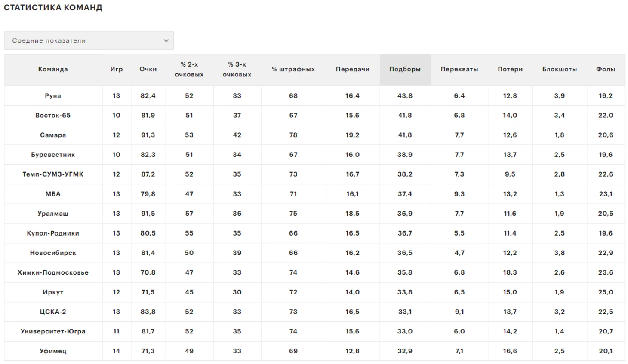Click МБА's steals value '9,3'
Screen dimensions: 628x364
coord(459,194)
